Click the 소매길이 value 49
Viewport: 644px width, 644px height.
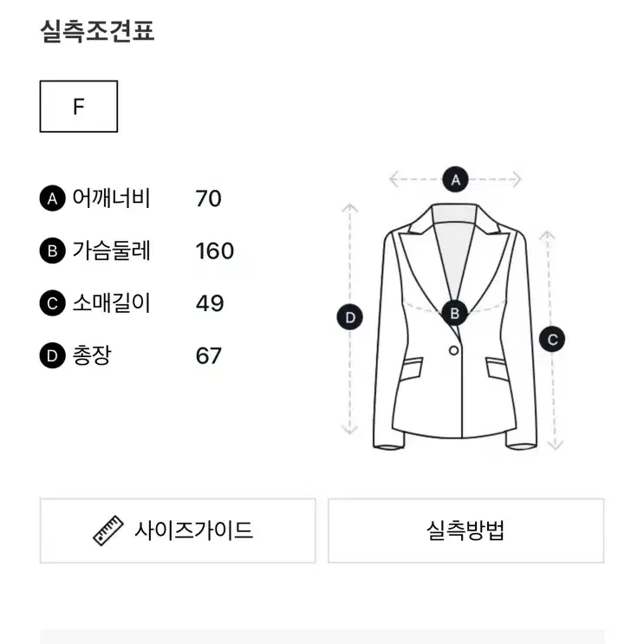[210, 303]
